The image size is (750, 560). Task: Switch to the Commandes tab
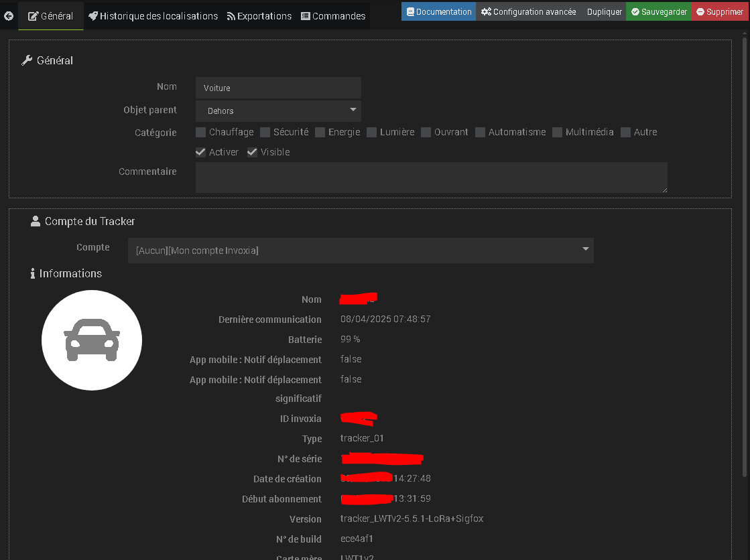tap(333, 16)
